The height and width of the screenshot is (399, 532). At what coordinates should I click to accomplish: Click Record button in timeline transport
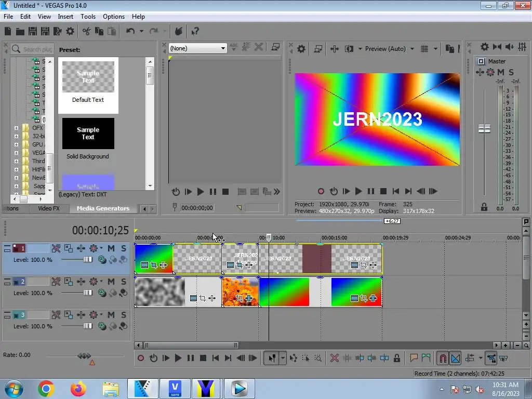[x=141, y=358]
